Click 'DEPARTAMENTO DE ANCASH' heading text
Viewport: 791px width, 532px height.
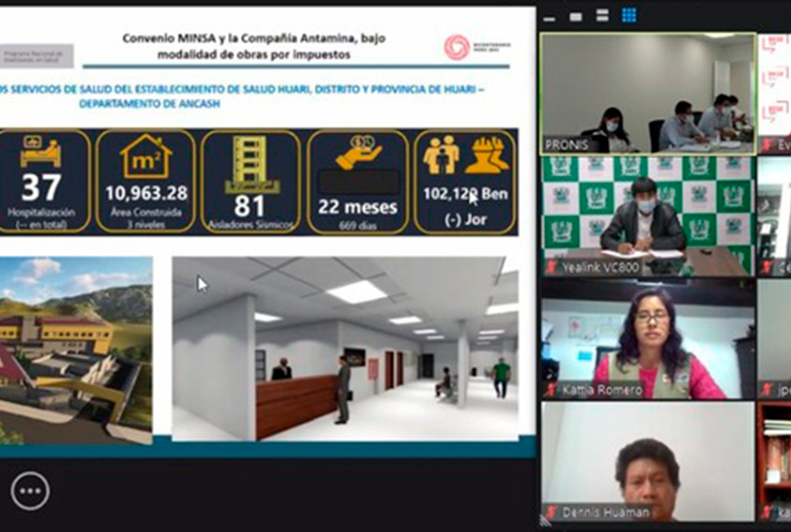150,104
